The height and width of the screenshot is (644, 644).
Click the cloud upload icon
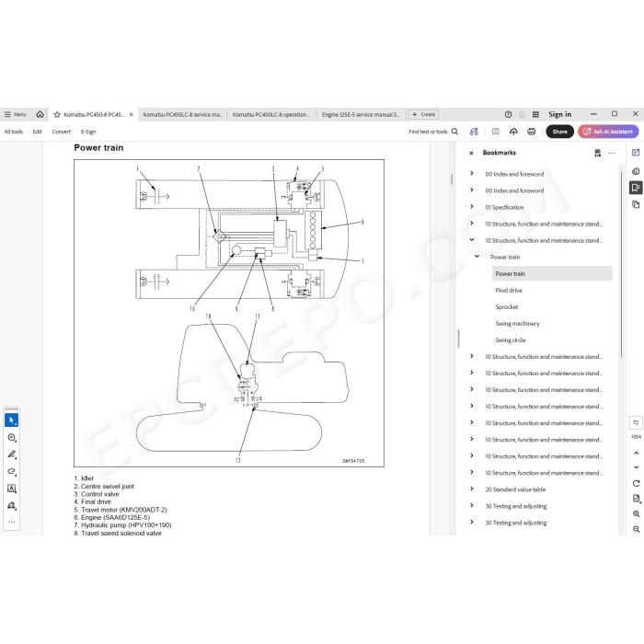513,132
